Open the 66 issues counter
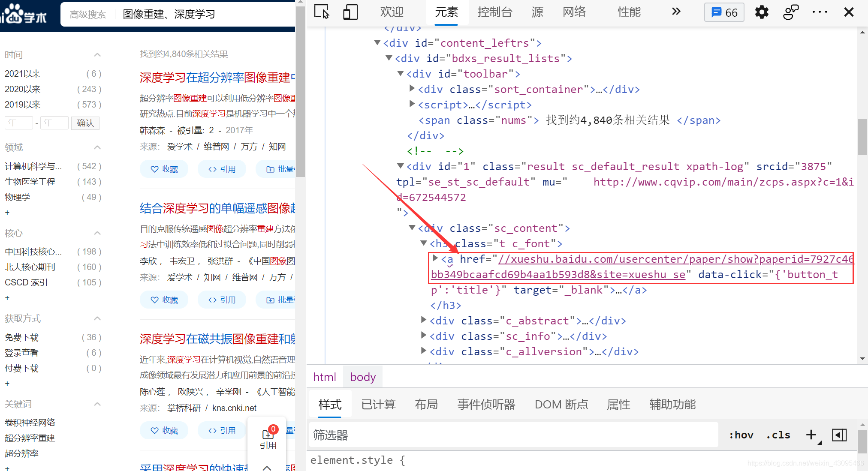Viewport: 868px width, 471px height. tap(724, 12)
